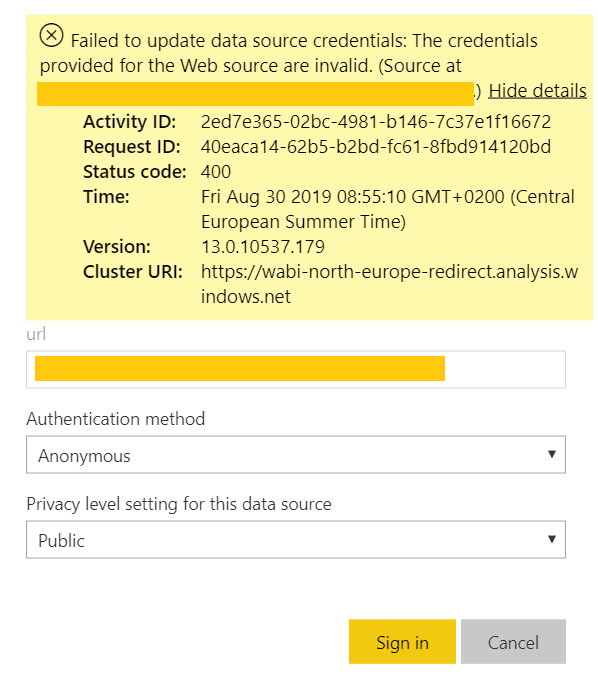Click the Hide details link
Screen dimensions: 598x692
(537, 91)
